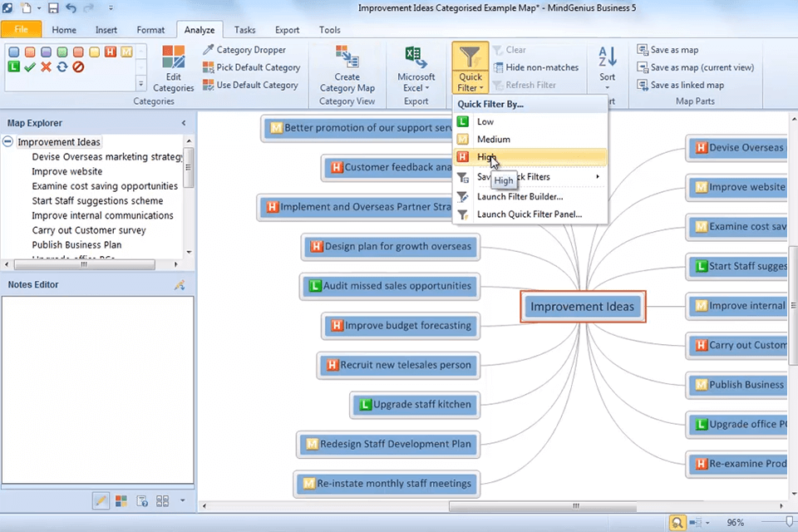Switch to the Tasks ribbon tab

(x=244, y=30)
